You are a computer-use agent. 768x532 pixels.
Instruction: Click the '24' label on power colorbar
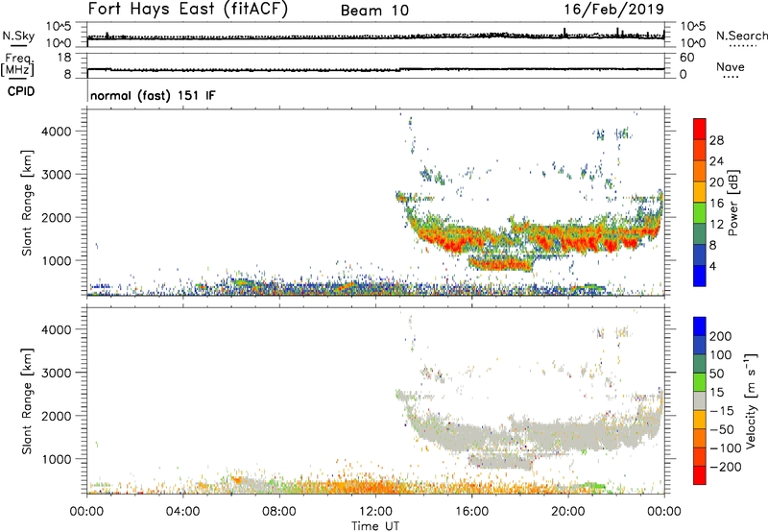(x=716, y=161)
